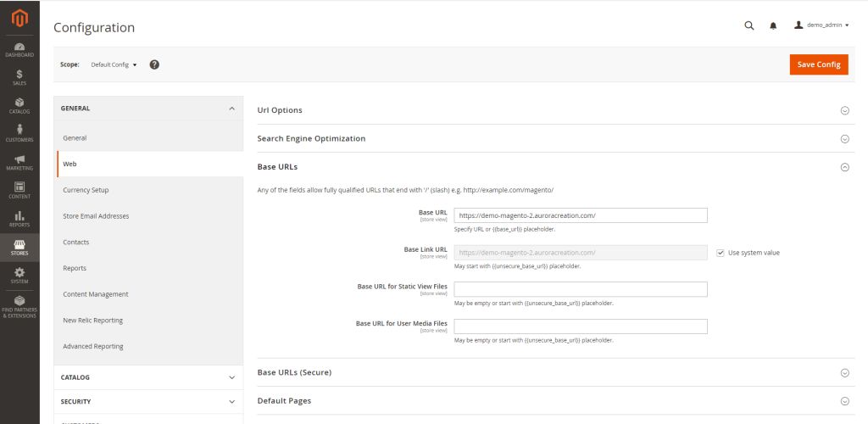Expand the CATALOG configuration group
This screenshot has width=868, height=424.
tap(148, 377)
